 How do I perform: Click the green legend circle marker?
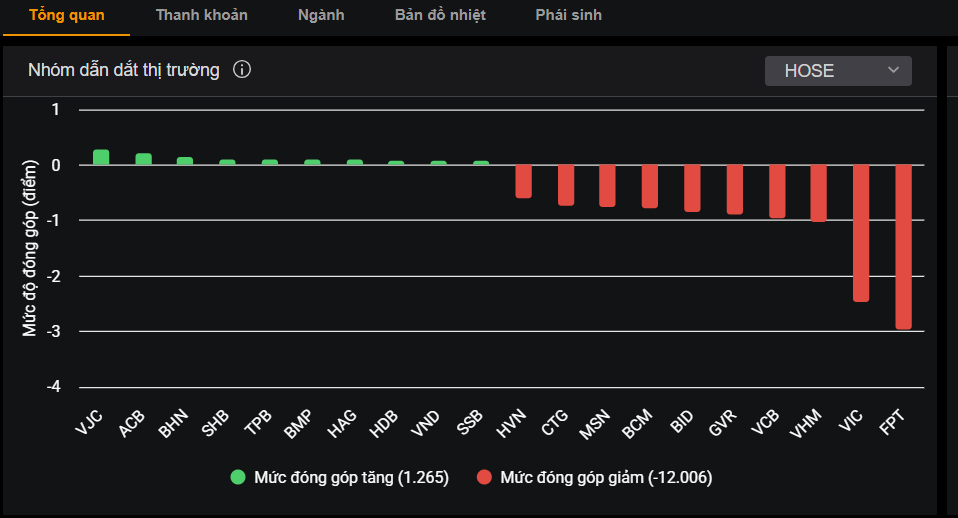click(x=238, y=478)
